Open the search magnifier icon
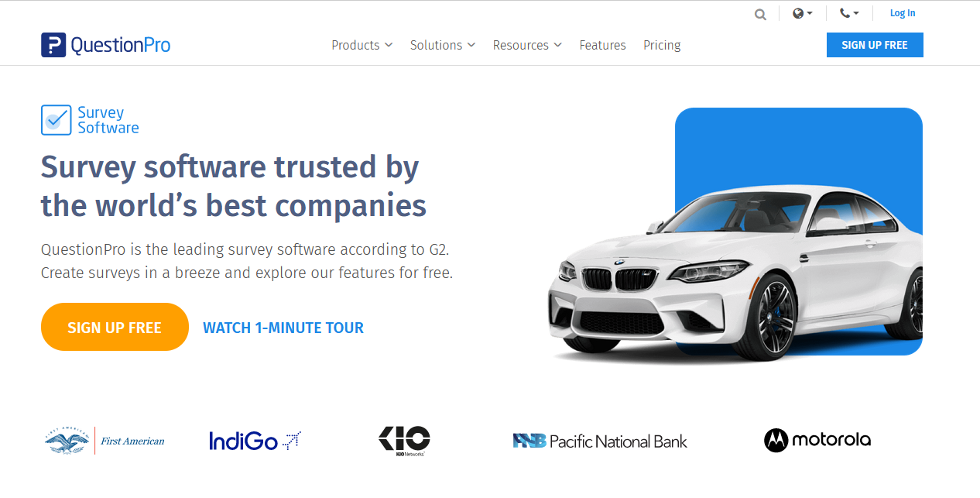Viewport: 980px width, 498px height. [761, 14]
